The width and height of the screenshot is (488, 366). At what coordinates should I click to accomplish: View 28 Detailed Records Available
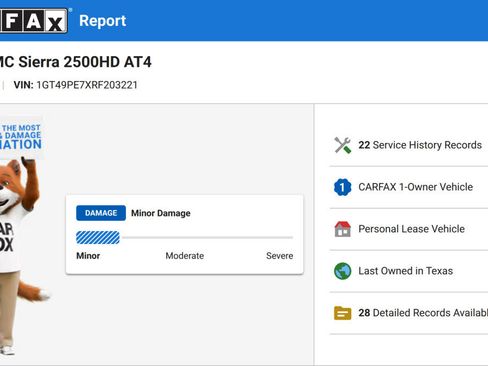coord(423,313)
